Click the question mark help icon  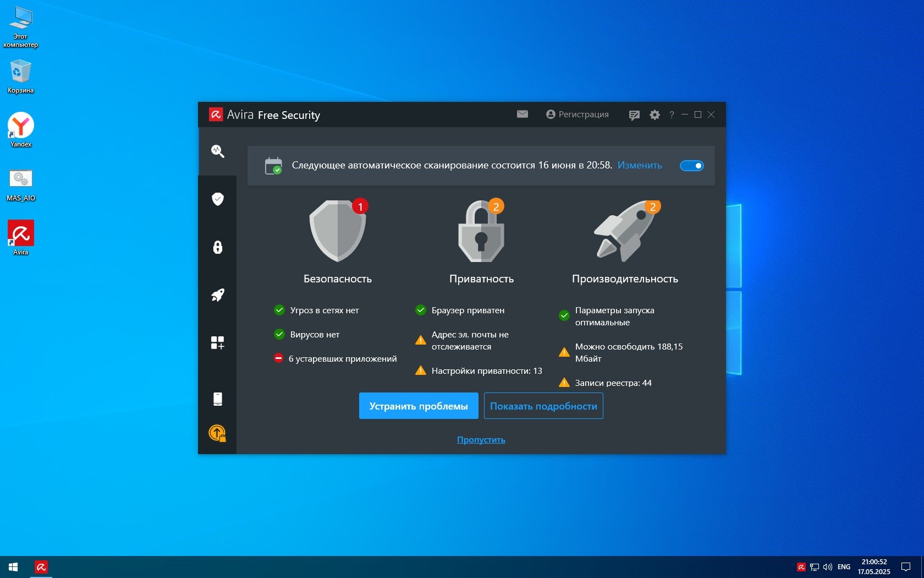[x=672, y=115]
